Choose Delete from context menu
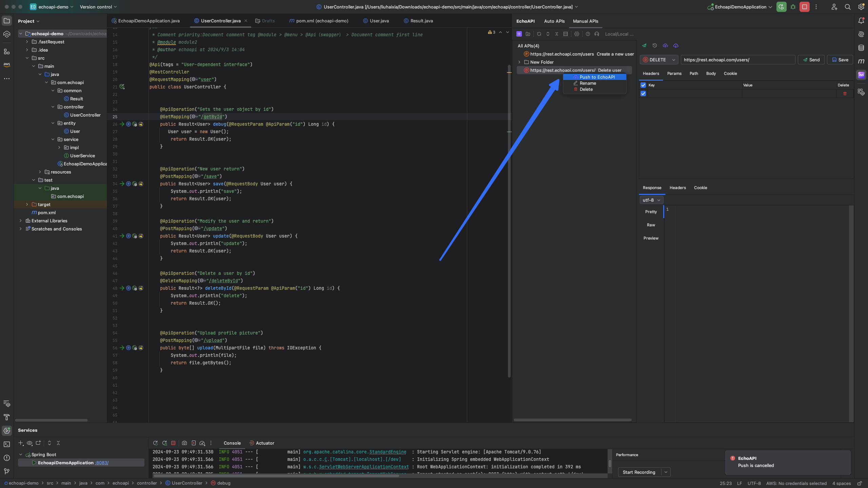The width and height of the screenshot is (868, 488). point(594,89)
